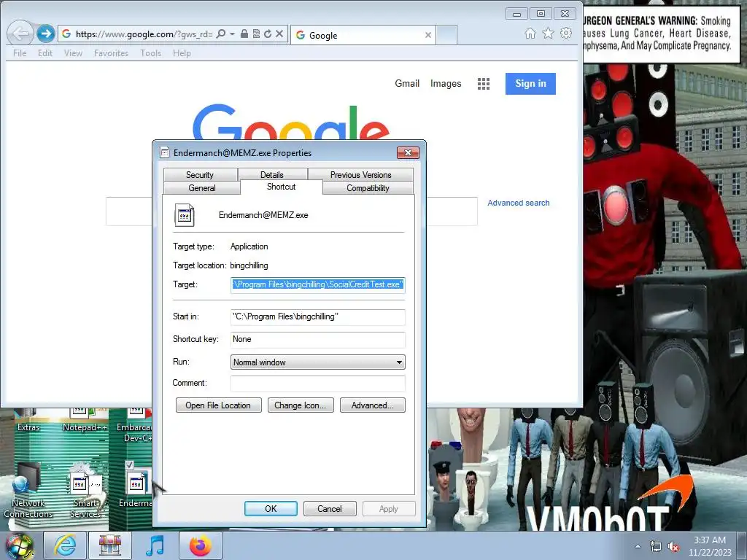
Task: Open the Tools menu in Internet Explorer
Action: (x=150, y=52)
